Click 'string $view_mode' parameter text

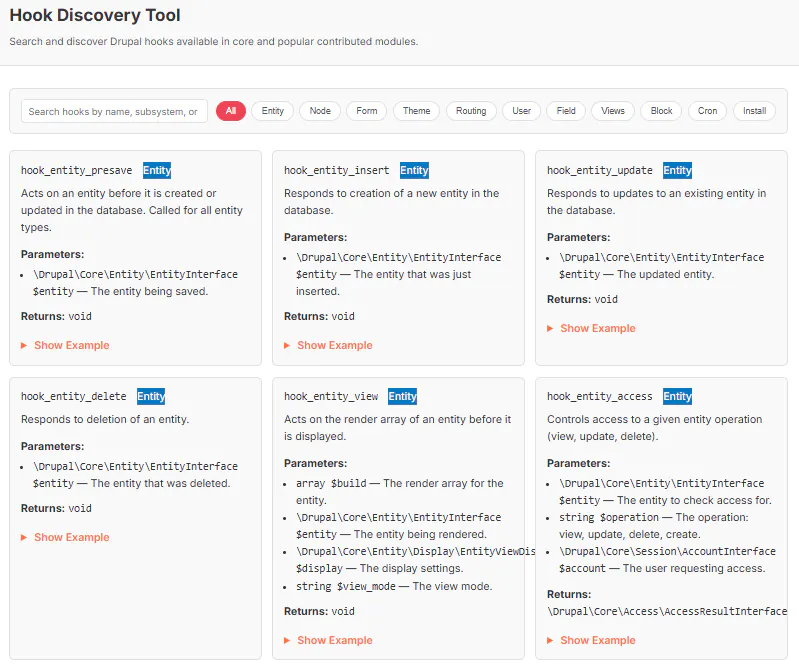[x=346, y=586]
